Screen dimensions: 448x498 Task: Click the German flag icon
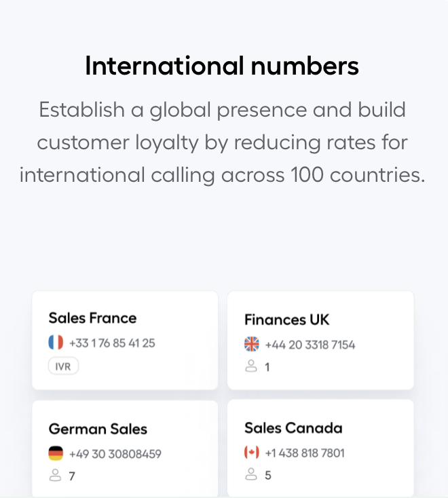[56, 453]
